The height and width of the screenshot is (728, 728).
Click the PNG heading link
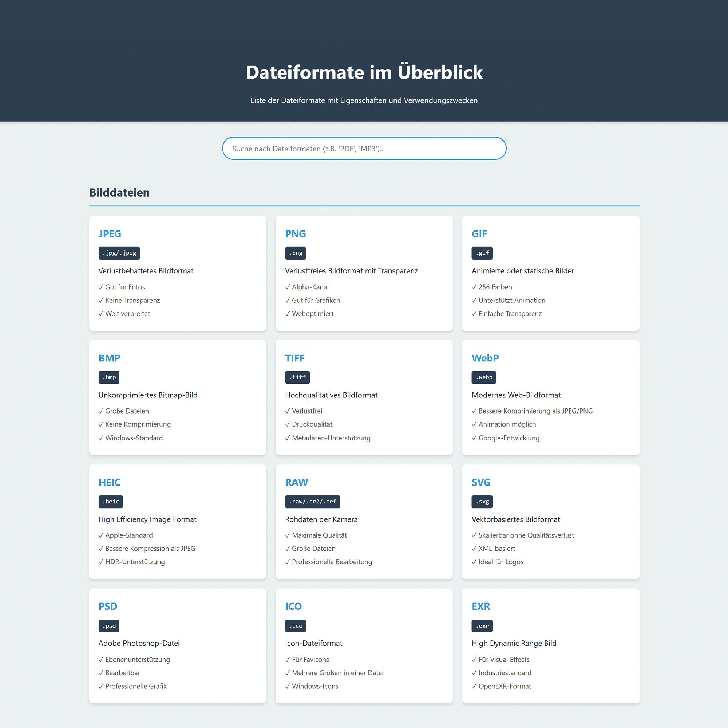[295, 234]
